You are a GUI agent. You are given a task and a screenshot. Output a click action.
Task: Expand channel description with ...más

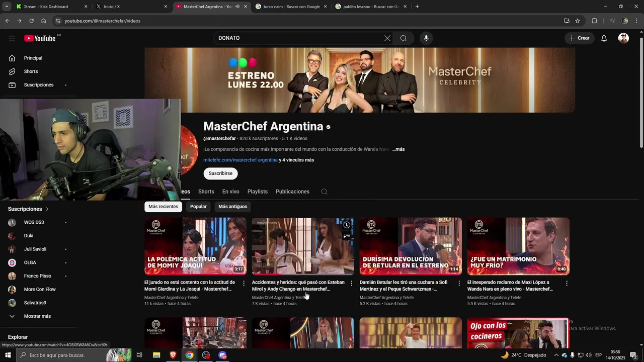point(398,149)
